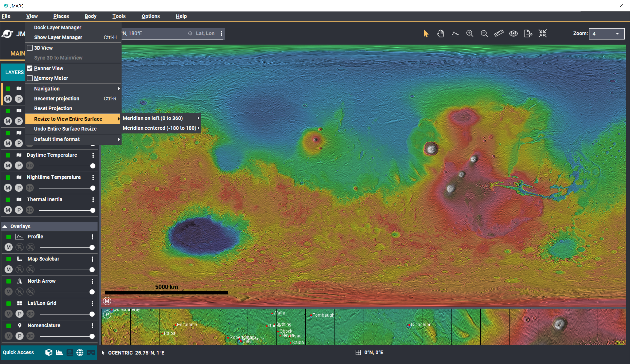Open Thermal Inertia layer options dots
The height and width of the screenshot is (364, 630).
(93, 199)
